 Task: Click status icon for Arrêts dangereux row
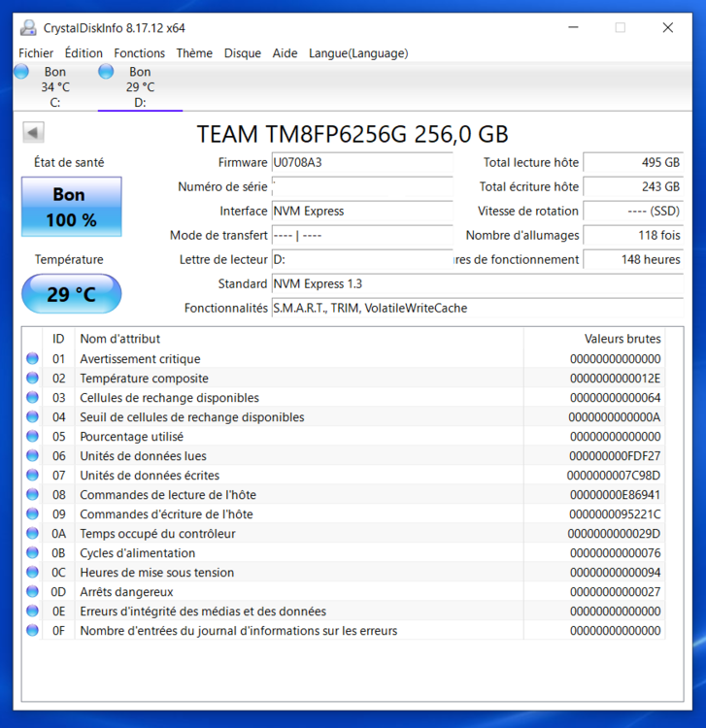pos(32,592)
